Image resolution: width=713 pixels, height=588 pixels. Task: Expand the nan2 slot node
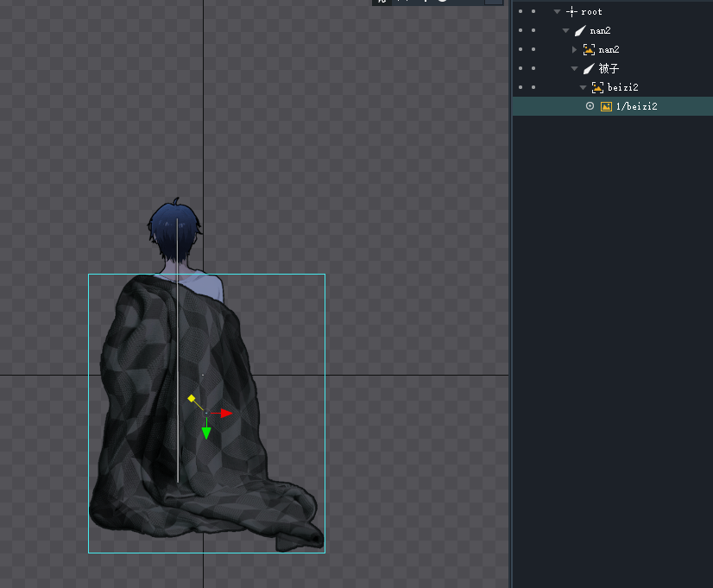575,49
